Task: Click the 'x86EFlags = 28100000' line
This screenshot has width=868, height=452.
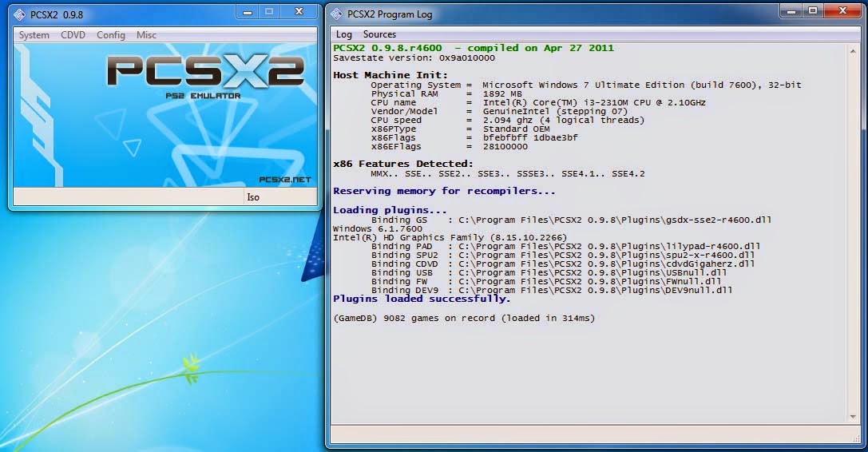Action: point(449,147)
